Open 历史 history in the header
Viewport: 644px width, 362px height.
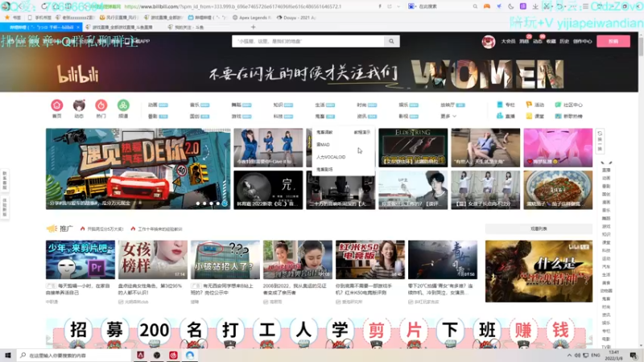click(x=564, y=42)
